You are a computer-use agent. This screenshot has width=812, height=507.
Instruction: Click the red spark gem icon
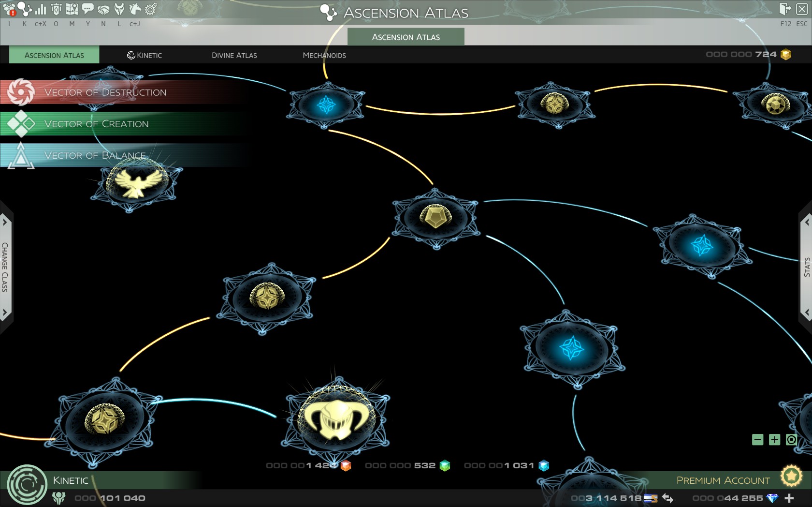point(346,465)
